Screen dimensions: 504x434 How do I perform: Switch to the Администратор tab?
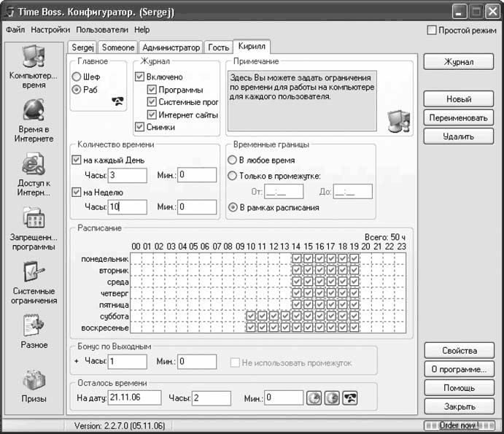(171, 47)
